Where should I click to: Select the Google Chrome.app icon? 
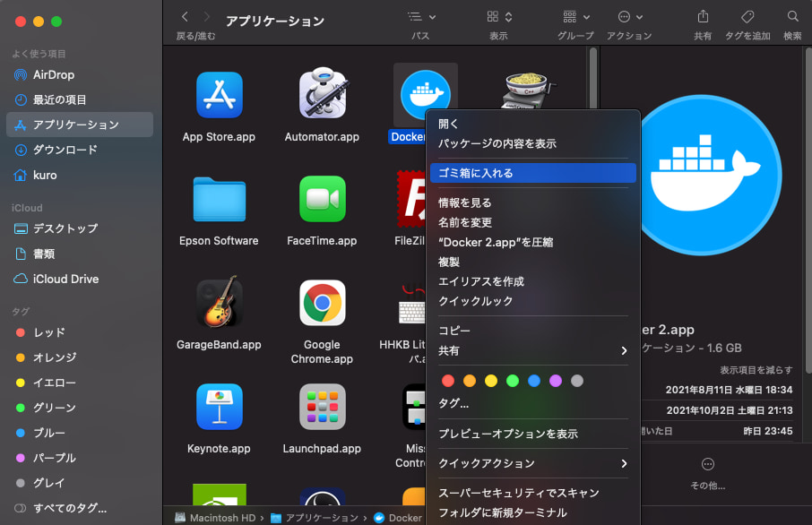point(322,303)
